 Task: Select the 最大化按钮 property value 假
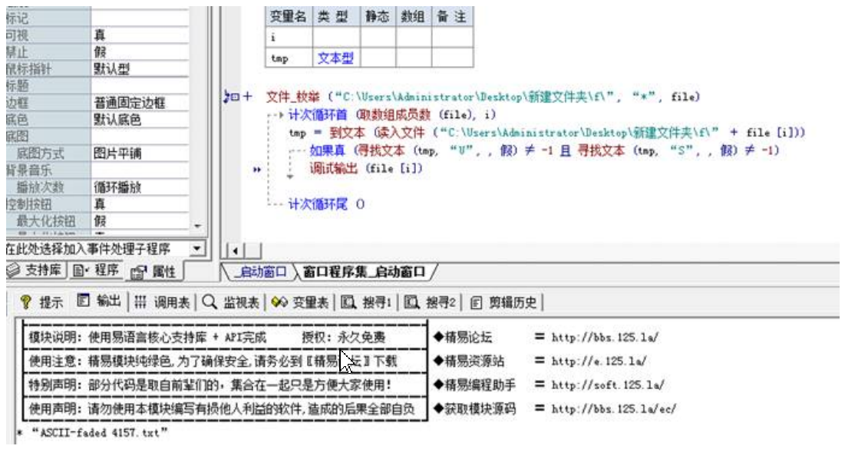pyautogui.click(x=140, y=221)
